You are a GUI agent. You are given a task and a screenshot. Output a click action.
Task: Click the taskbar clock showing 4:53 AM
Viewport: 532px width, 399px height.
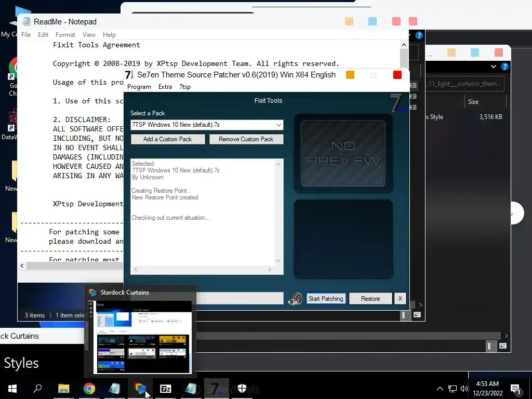coord(487,389)
